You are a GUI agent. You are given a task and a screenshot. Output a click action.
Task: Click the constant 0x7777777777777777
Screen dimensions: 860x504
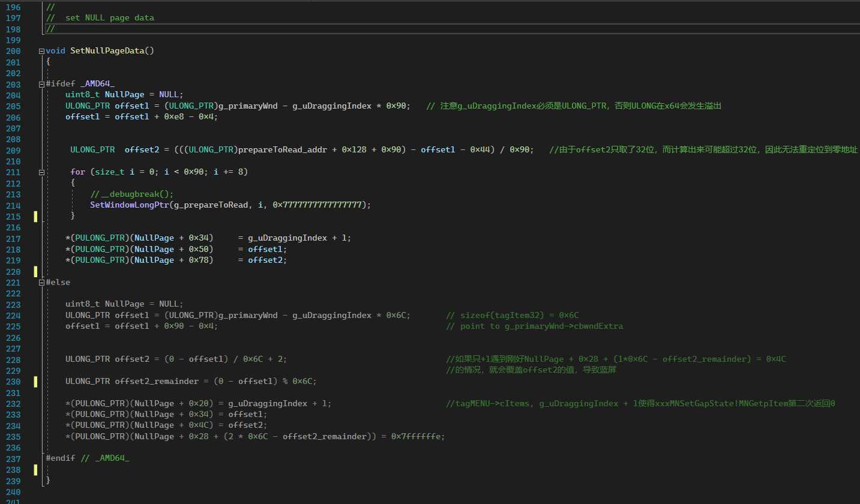point(317,205)
